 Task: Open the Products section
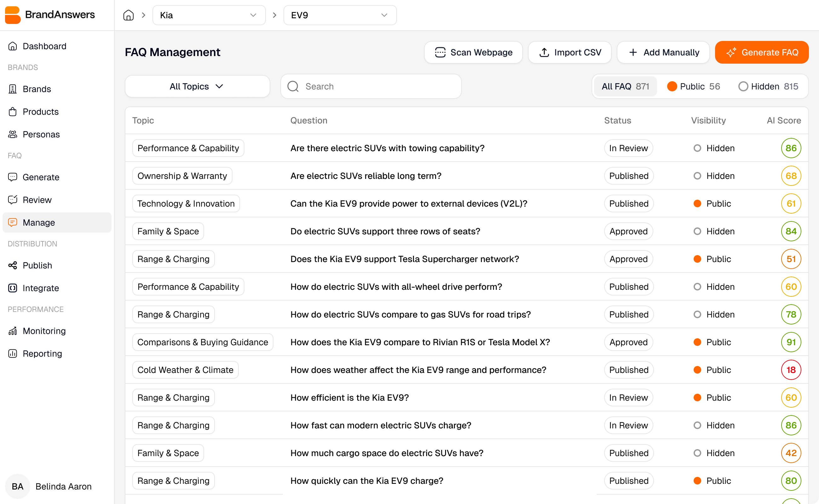(40, 112)
